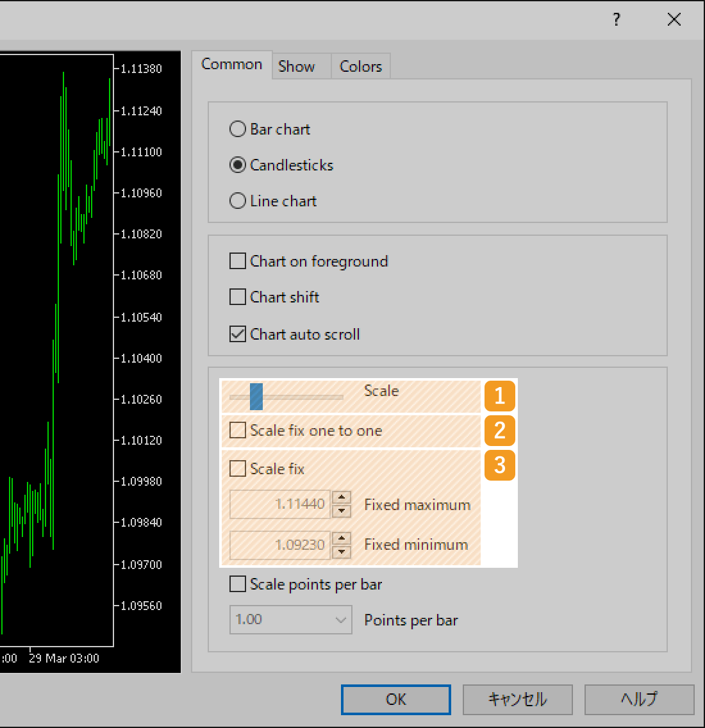Enable the Scale fix option
705x728 pixels.
coord(237,468)
